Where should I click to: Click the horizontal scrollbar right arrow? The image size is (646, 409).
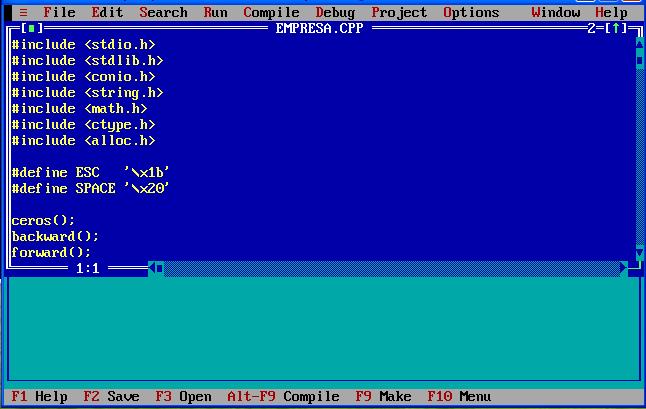point(624,268)
